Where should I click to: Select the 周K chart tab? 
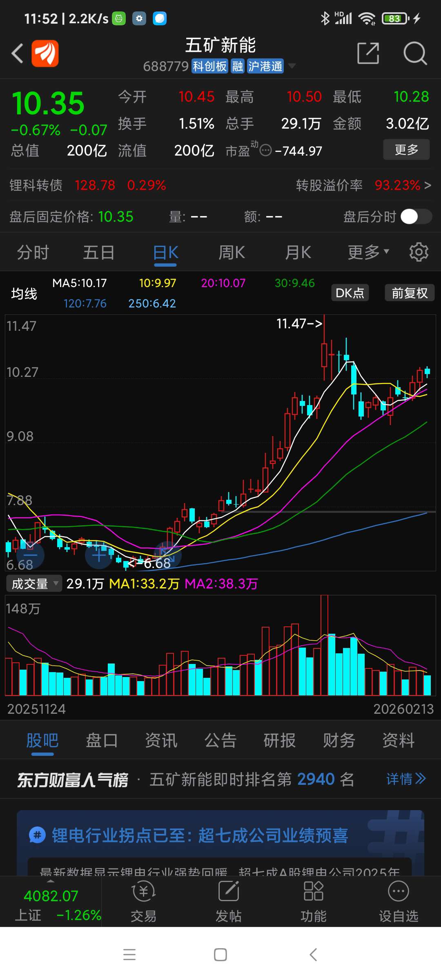(232, 252)
